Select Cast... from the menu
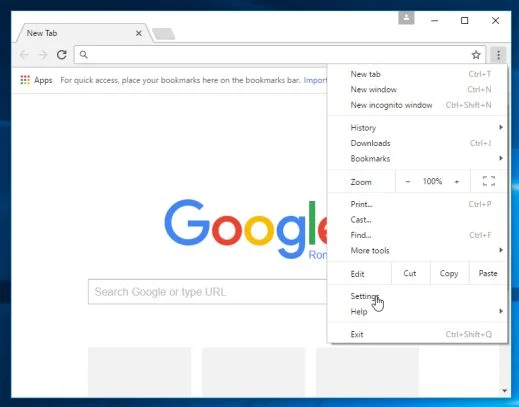Viewport: 519px width, 407px height. point(417,220)
